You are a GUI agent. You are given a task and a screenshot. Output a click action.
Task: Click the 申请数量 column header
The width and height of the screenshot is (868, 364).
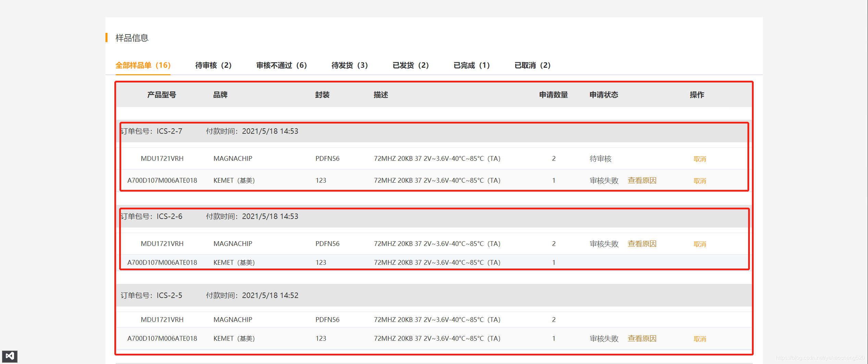554,95
